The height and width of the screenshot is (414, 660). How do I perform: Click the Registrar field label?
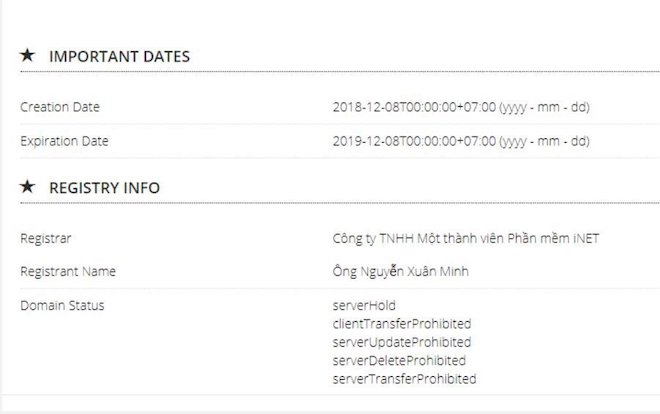point(44,238)
